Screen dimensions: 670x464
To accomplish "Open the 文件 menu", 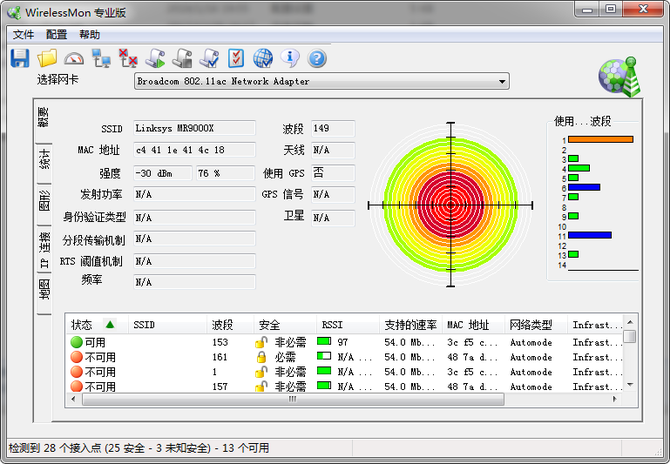I will pos(23,34).
